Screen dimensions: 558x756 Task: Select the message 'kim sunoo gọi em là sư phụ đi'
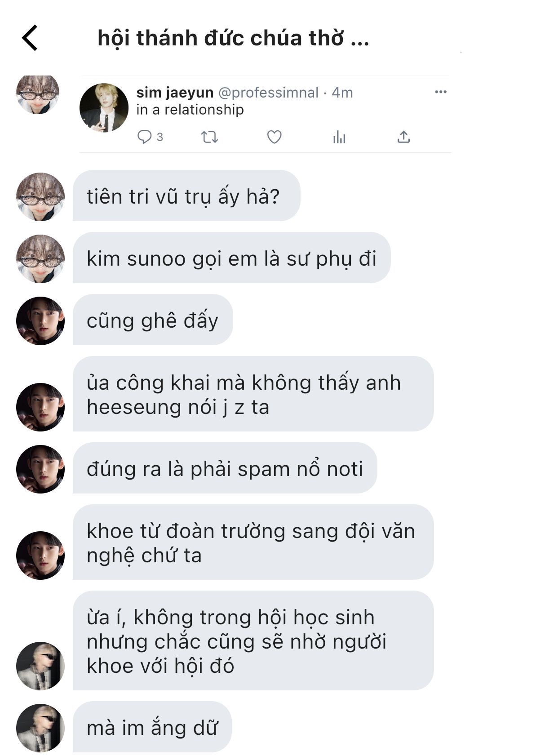pos(231,258)
